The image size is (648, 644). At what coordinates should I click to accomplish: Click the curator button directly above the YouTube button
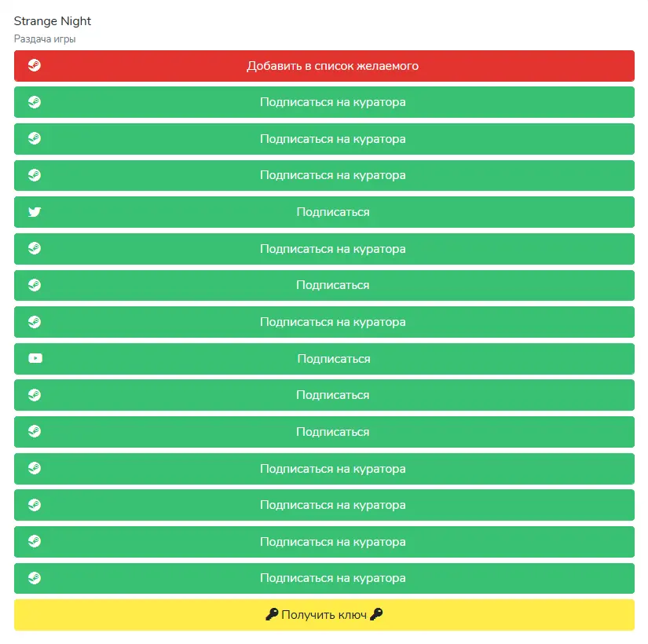pos(324,322)
